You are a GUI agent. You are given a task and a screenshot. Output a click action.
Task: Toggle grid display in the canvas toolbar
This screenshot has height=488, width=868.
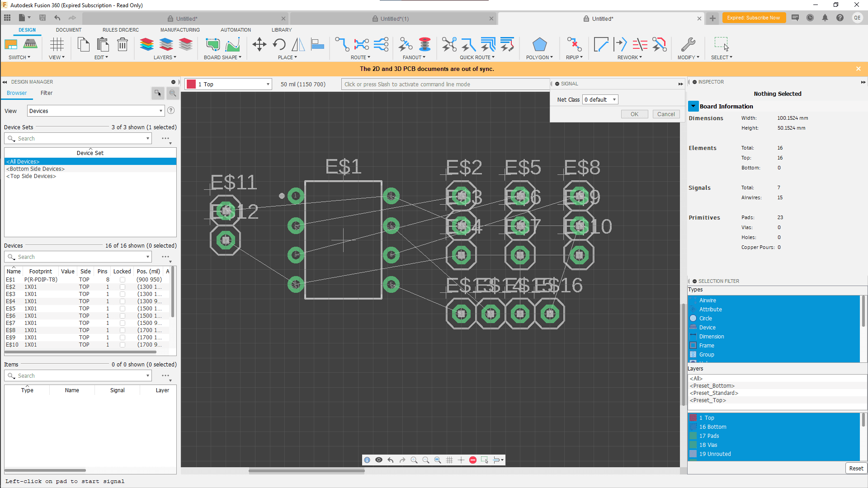(449, 460)
